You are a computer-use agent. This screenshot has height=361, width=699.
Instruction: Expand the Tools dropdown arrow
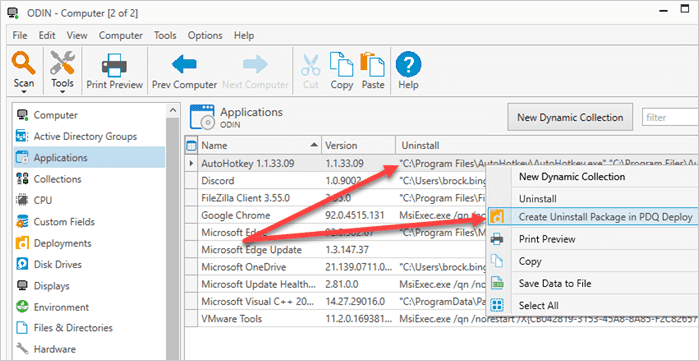pos(62,92)
